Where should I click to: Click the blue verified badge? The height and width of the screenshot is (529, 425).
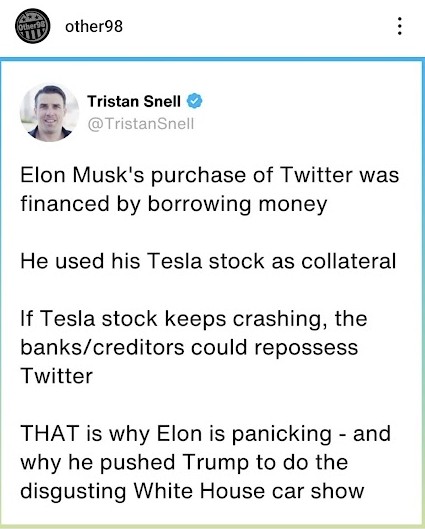194,101
